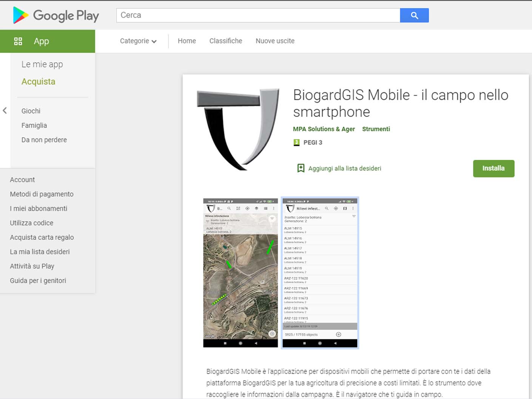Click Utilizza codice link

click(32, 223)
